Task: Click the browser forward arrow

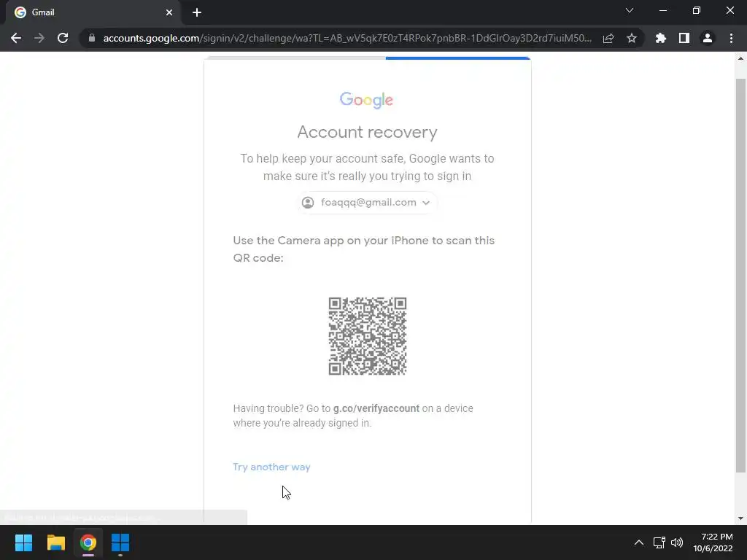Action: point(39,38)
